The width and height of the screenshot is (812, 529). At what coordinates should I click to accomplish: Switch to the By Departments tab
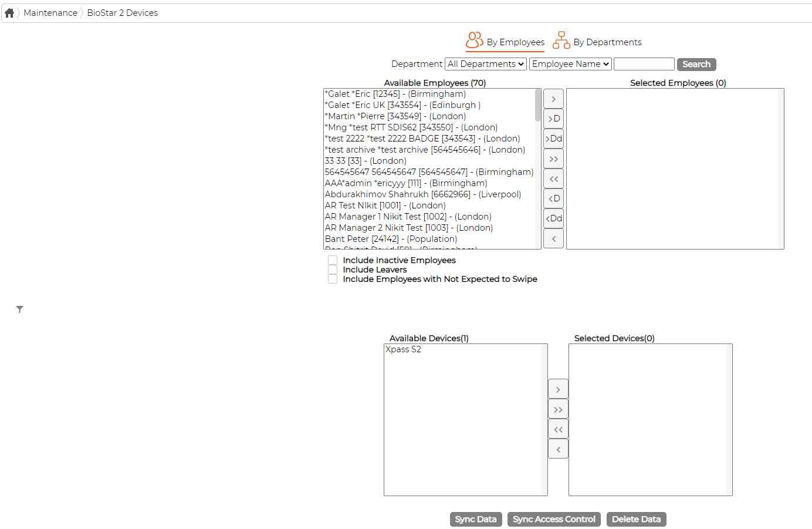point(597,42)
